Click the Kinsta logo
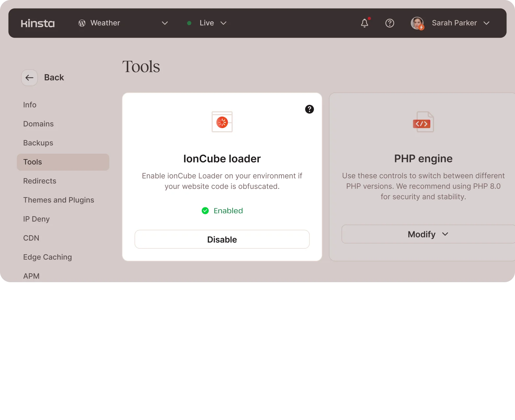The image size is (515, 420). tap(38, 23)
